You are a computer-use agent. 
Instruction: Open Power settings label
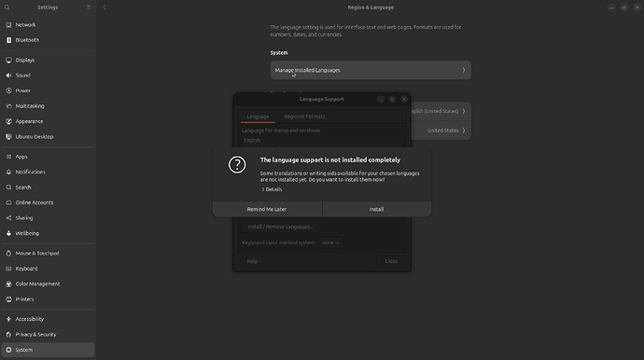click(23, 90)
